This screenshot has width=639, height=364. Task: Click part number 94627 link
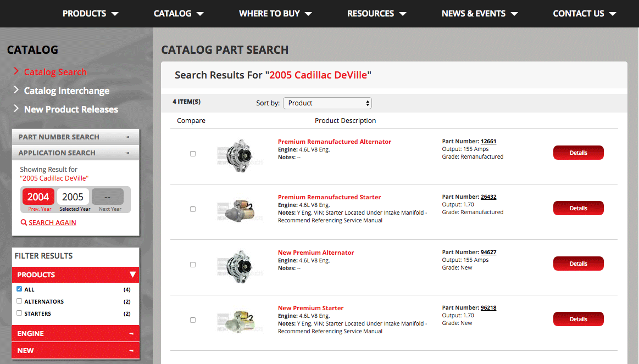488,252
